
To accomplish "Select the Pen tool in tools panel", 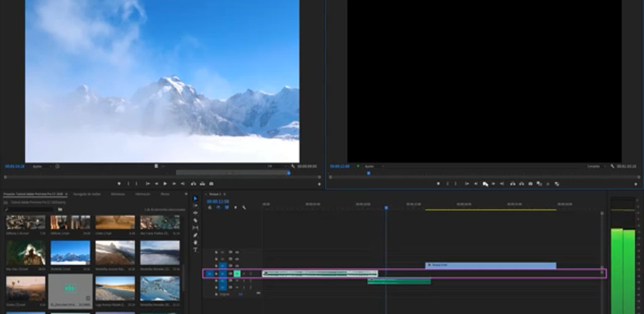I will point(195,235).
